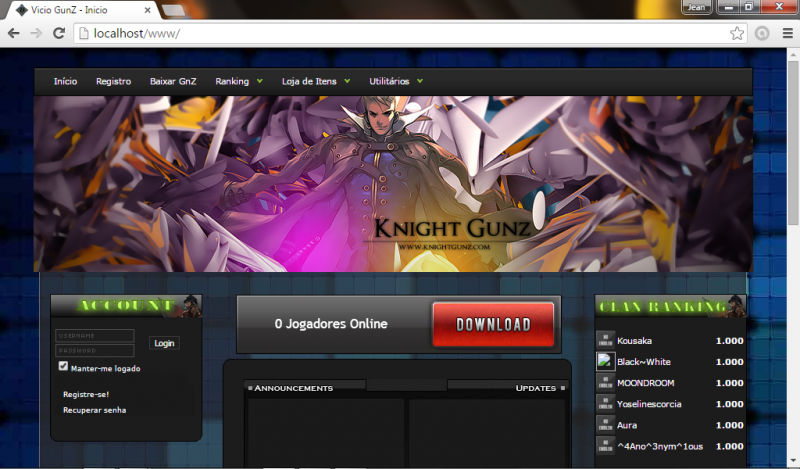Click the Kousaka clan emblem icon

pos(606,340)
